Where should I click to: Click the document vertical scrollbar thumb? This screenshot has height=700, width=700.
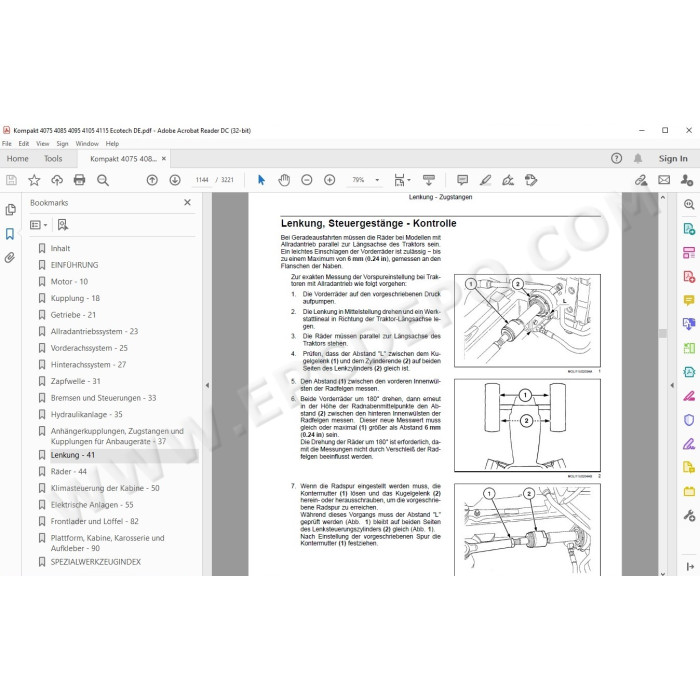pyautogui.click(x=662, y=333)
